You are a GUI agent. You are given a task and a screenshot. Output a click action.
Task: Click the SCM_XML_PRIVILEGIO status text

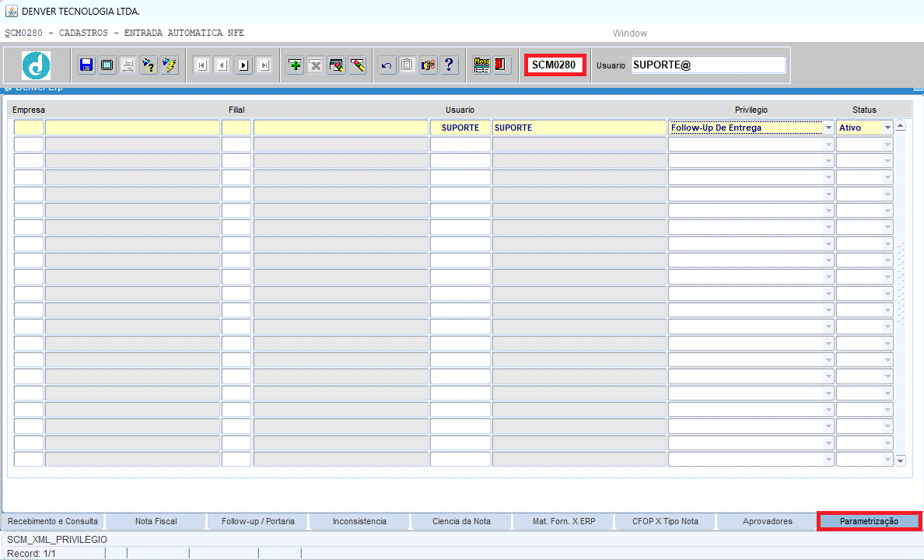click(57, 539)
